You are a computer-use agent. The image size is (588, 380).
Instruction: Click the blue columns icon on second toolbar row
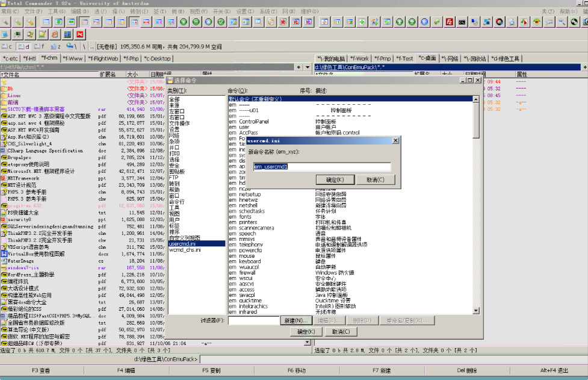coord(67,34)
